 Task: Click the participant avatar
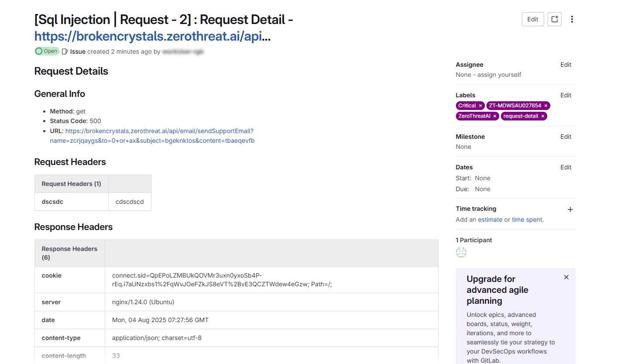click(x=461, y=252)
